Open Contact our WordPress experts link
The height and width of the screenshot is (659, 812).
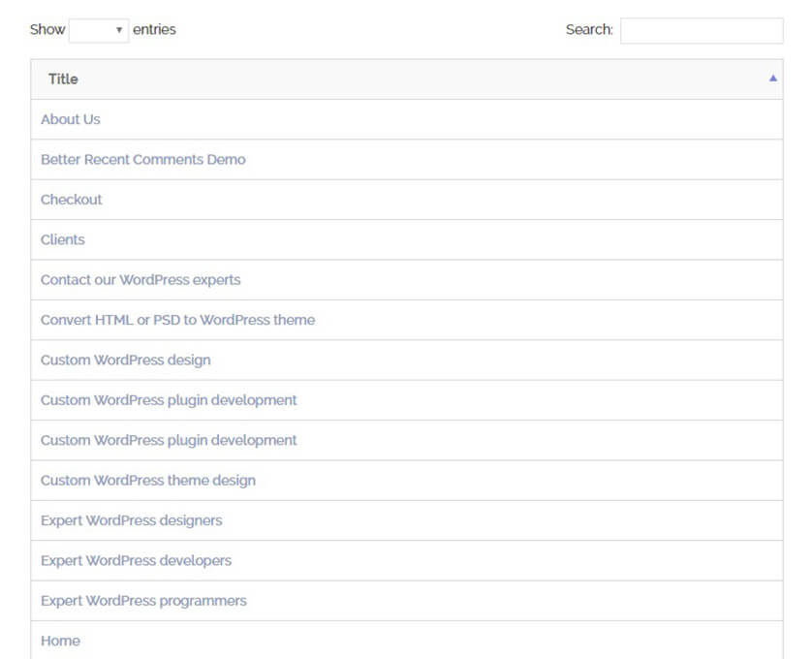(141, 279)
